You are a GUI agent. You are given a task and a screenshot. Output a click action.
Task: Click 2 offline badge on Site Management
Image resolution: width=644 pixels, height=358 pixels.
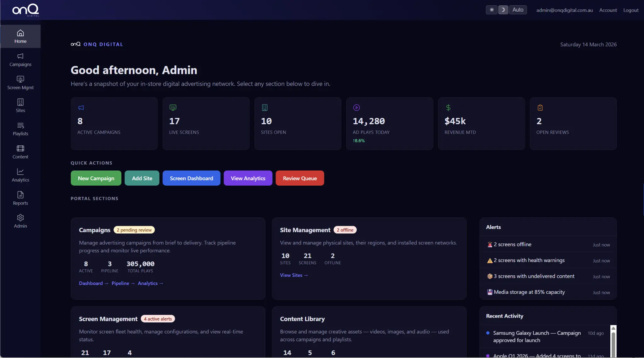pos(345,230)
